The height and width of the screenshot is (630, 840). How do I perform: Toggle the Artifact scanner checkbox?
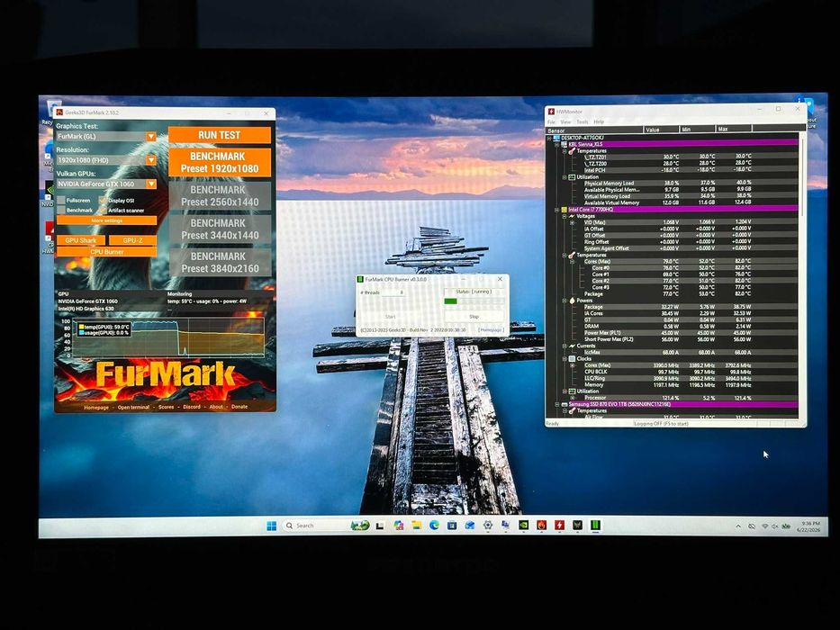point(103,210)
